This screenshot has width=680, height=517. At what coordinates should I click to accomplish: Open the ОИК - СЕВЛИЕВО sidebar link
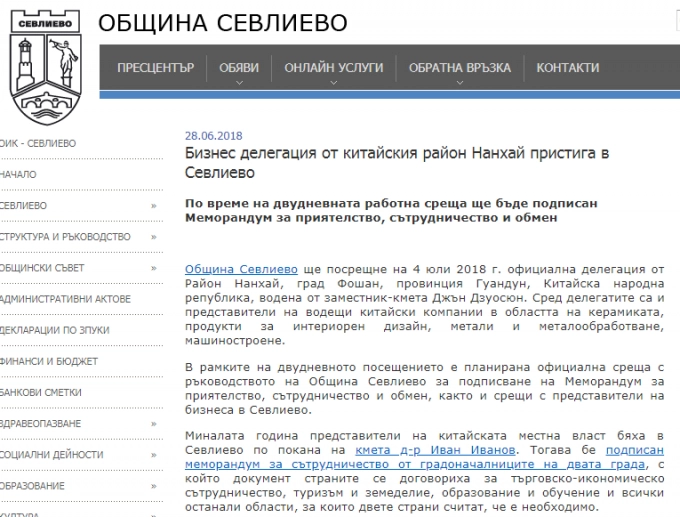click(x=38, y=144)
